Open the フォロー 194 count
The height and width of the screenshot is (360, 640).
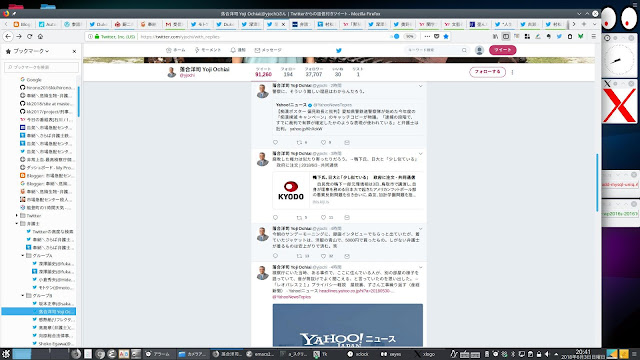[x=288, y=72]
